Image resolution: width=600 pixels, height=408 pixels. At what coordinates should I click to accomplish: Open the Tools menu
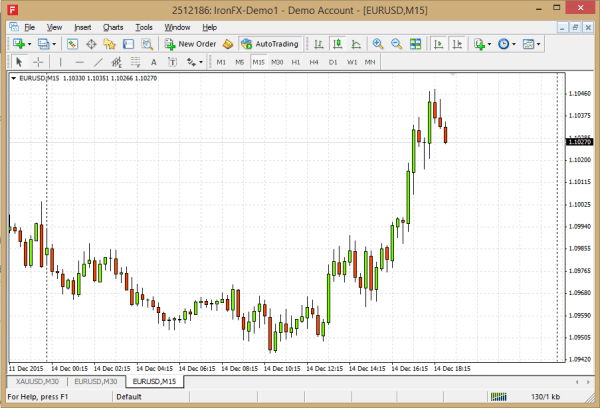[144, 27]
